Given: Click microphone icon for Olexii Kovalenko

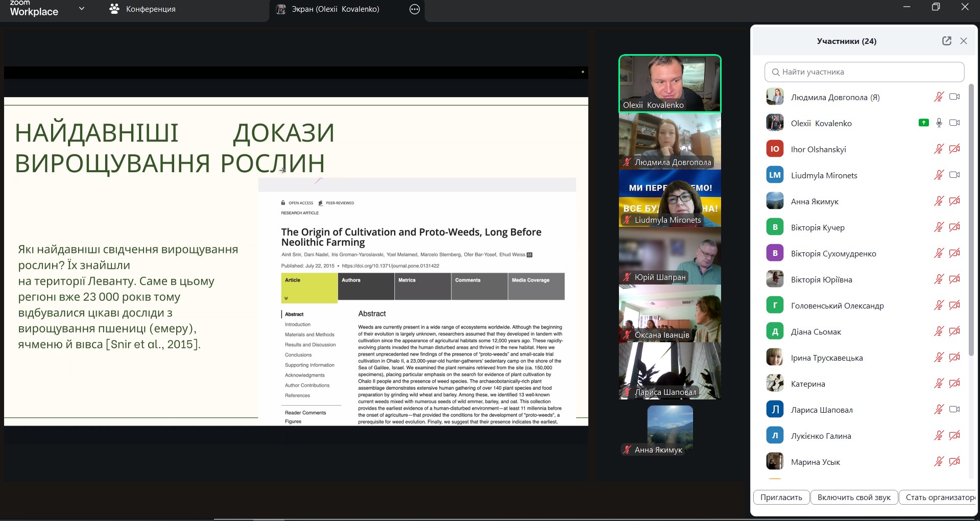Looking at the screenshot, I should click(939, 123).
